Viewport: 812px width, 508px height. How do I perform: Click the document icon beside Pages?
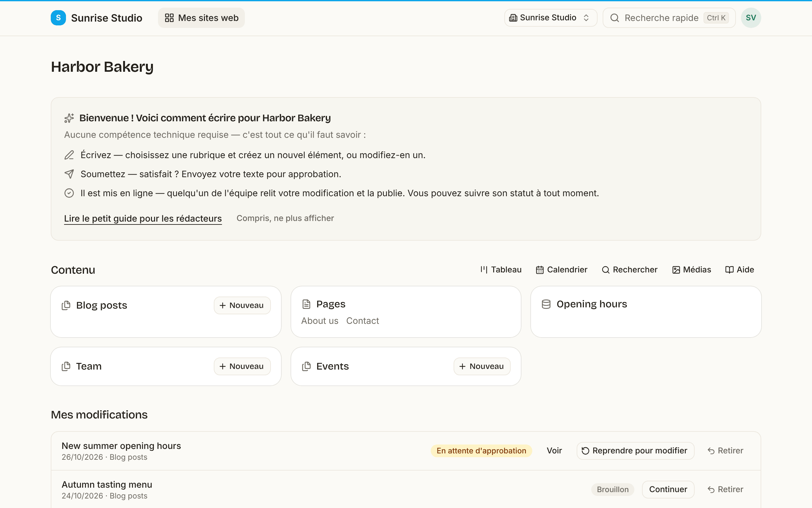[x=306, y=304]
